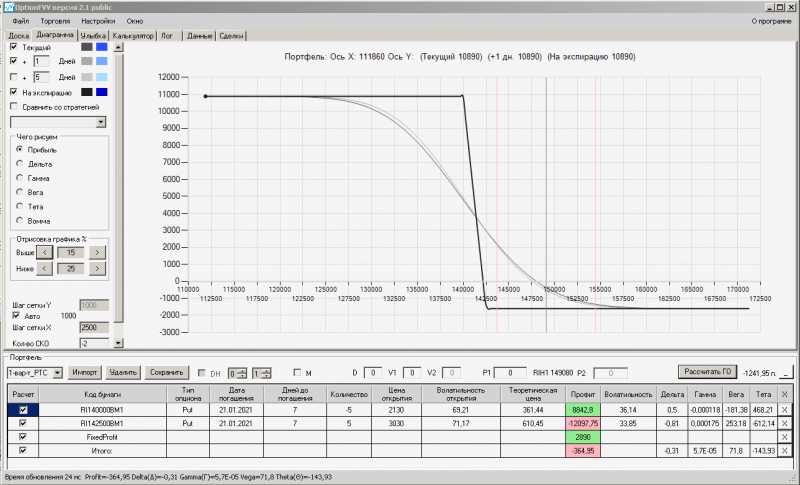The width and height of the screenshot is (800, 485).
Task: Select the Вомма radio button
Action: [19, 221]
